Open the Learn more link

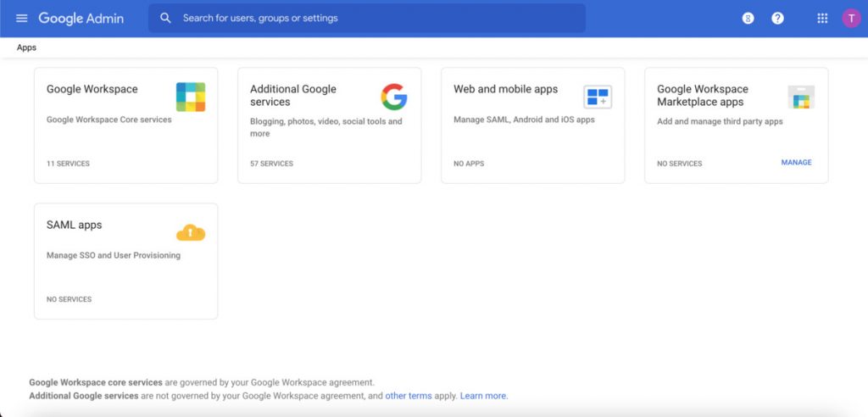coord(483,396)
